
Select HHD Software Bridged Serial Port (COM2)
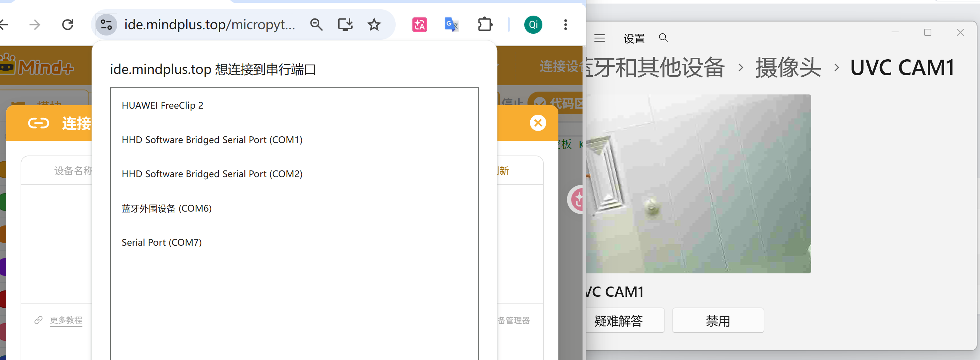pos(294,174)
